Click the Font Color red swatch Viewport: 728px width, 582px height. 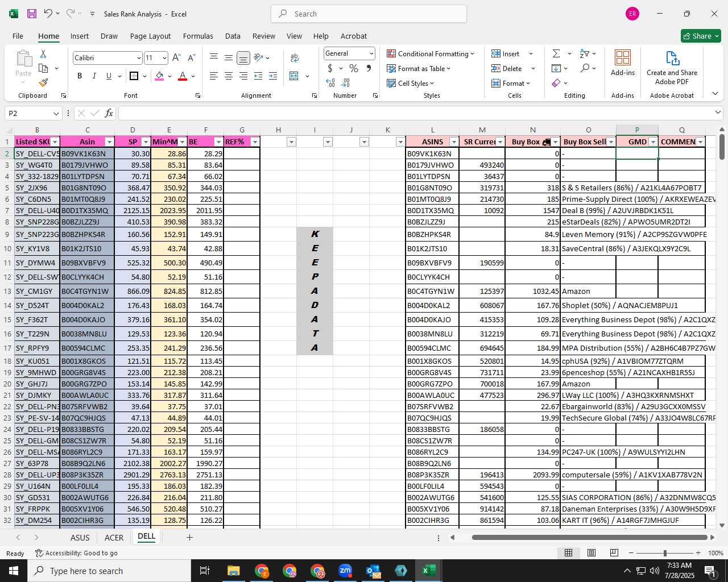point(183,76)
